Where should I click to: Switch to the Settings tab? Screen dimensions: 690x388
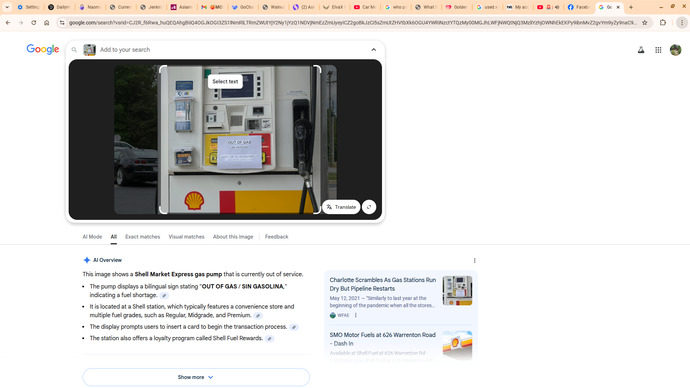click(28, 7)
